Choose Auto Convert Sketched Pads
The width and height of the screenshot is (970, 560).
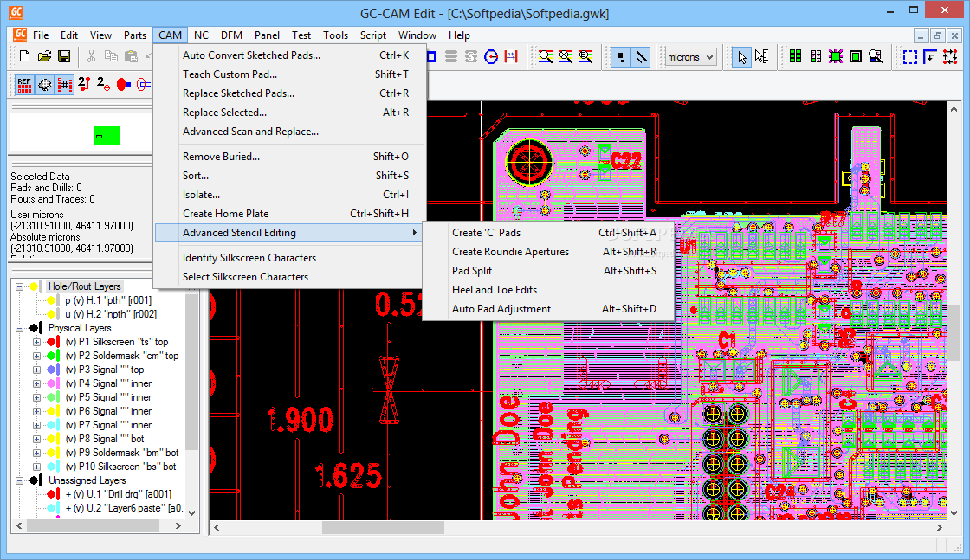tap(290, 55)
